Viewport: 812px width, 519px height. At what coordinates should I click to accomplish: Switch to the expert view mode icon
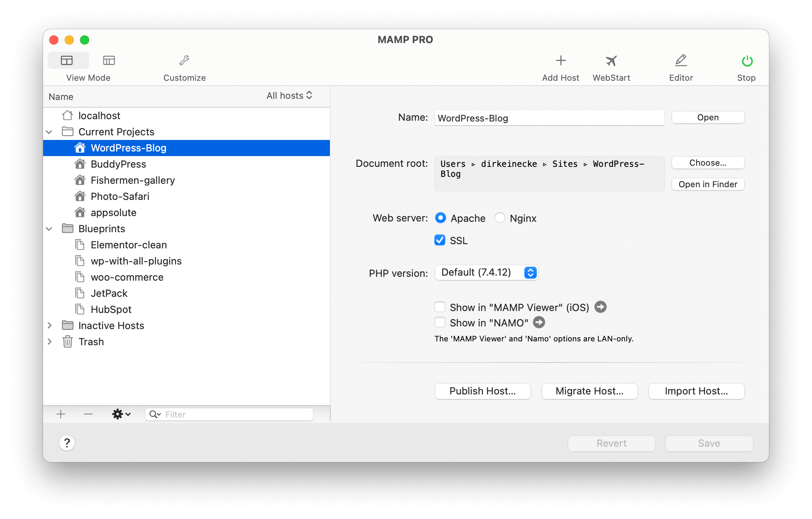pyautogui.click(x=109, y=60)
